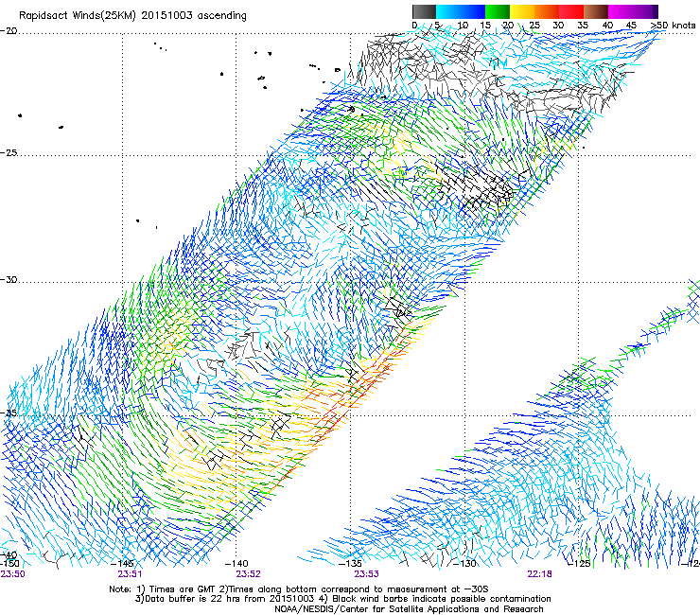This screenshot has height=615, width=700.
Task: Click the note 'Times are GMT' line
Action: (299, 589)
